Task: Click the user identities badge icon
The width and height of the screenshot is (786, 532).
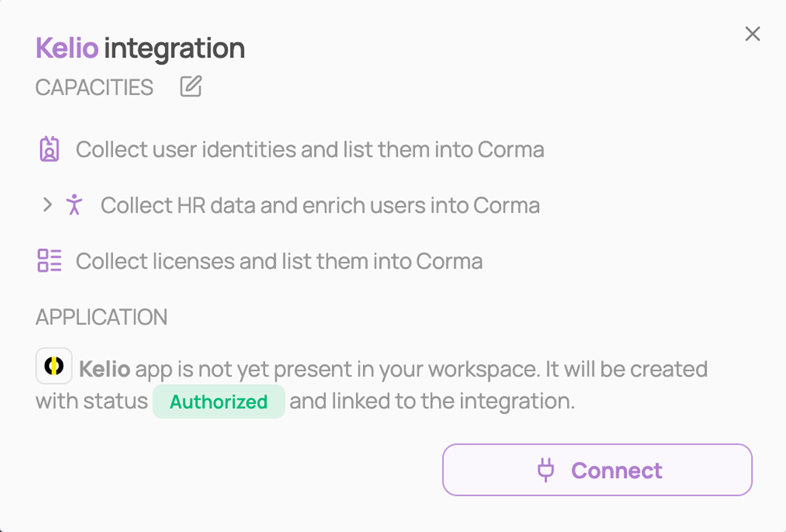Action: [x=49, y=149]
